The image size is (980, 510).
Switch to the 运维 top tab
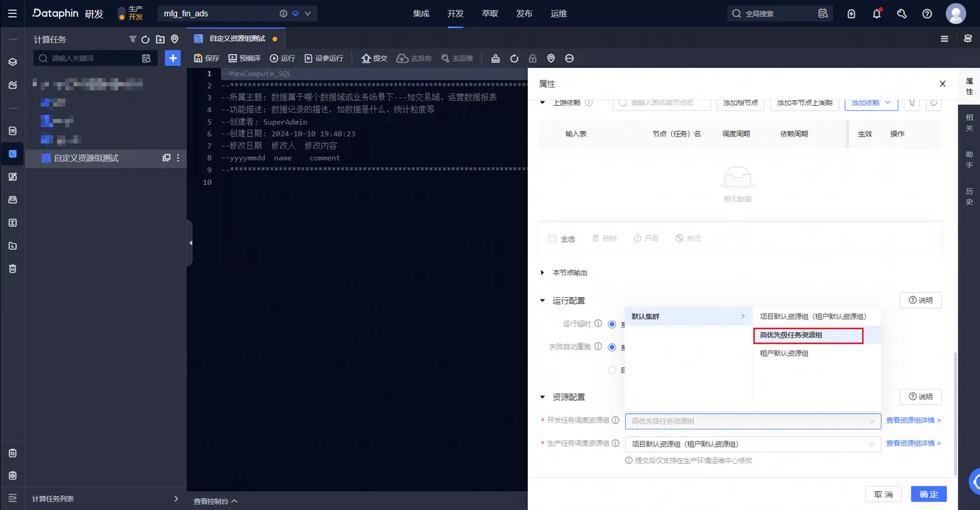coord(559,13)
